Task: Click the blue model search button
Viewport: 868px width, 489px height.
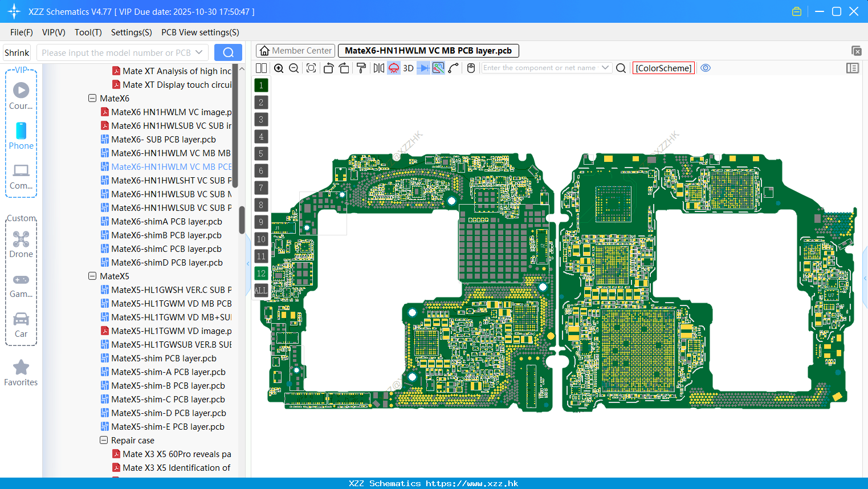Action: (228, 52)
